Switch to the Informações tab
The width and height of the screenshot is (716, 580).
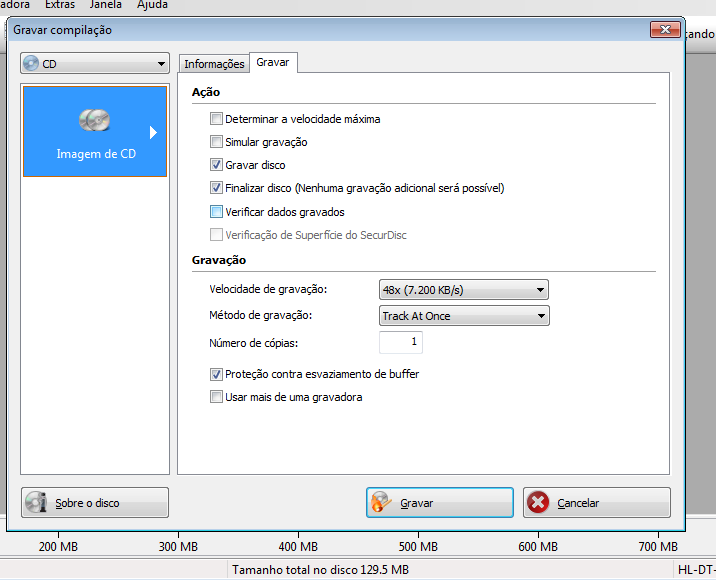214,64
